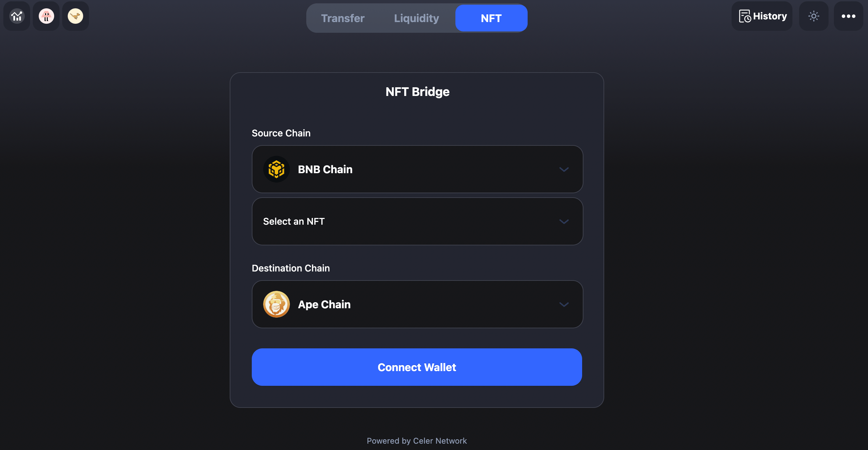Click the NFT tab
Viewport: 868px width, 450px height.
coord(491,18)
